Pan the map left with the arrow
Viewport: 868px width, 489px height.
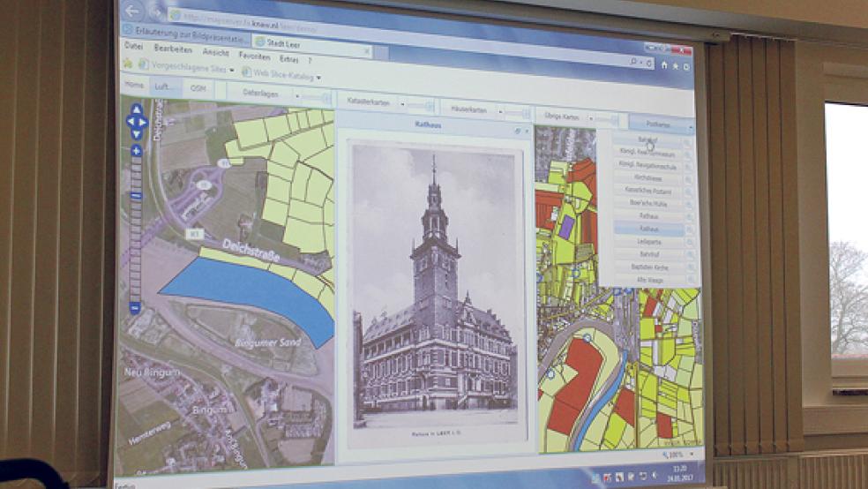click(x=130, y=121)
